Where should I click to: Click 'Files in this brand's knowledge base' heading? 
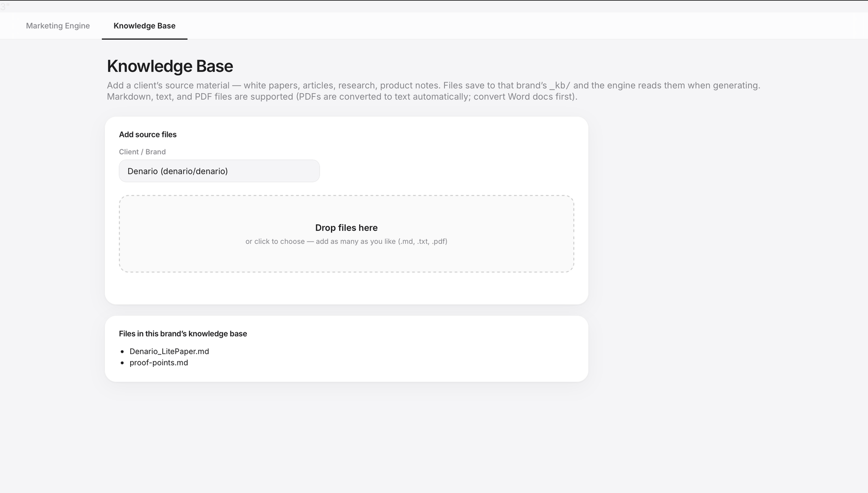tap(183, 334)
